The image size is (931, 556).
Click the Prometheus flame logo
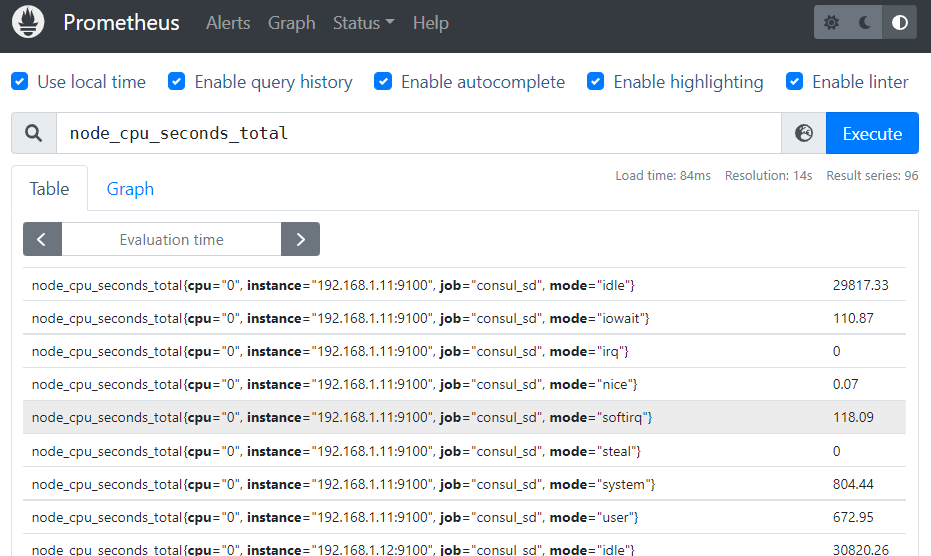coord(28,22)
